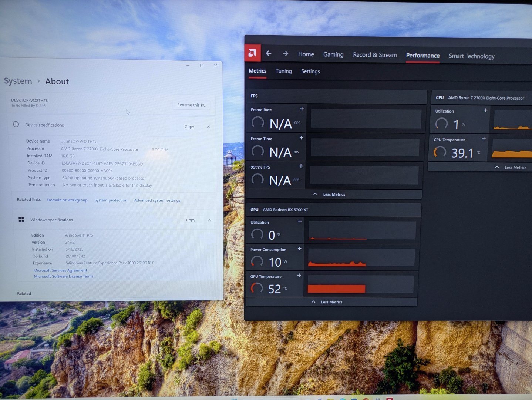Select the Performance tab
This screenshot has width=532, height=400.
pos(423,56)
